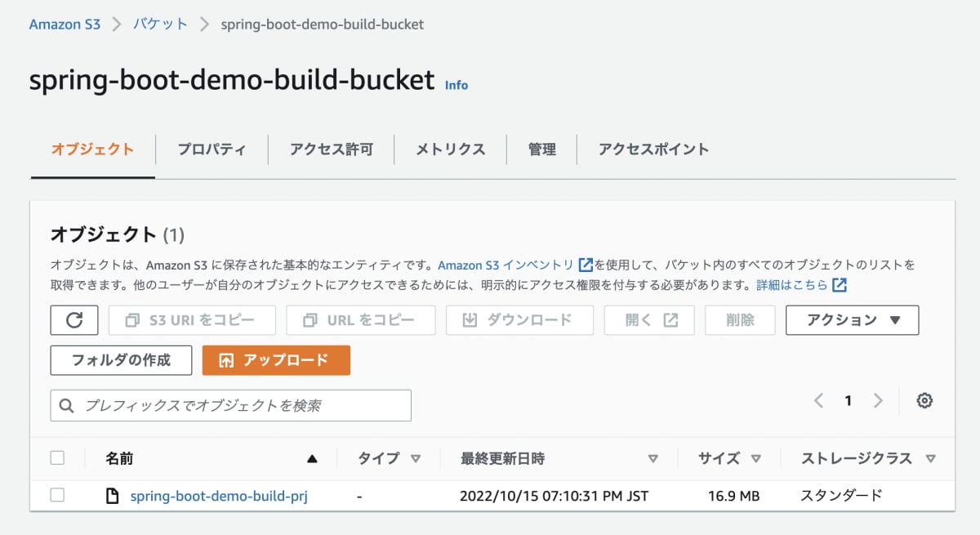Select all objects header checkbox

[x=57, y=457]
